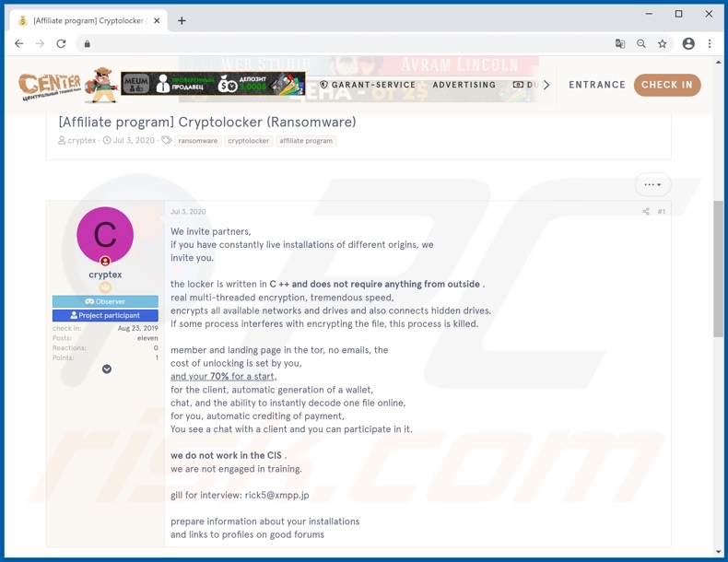This screenshot has width=728, height=562.
Task: Open the GARANT-SERVICE menu item
Action: [368, 85]
